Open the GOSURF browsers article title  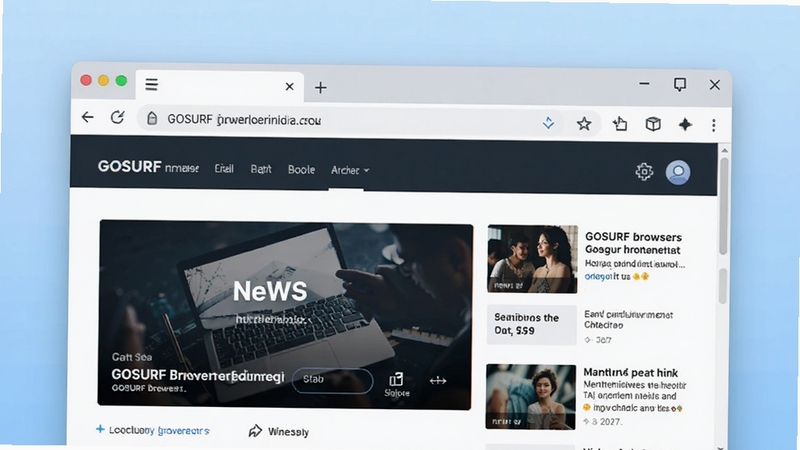[x=633, y=243]
